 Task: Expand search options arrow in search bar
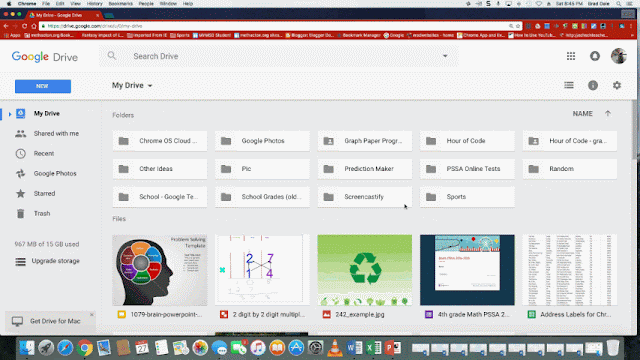tap(445, 56)
